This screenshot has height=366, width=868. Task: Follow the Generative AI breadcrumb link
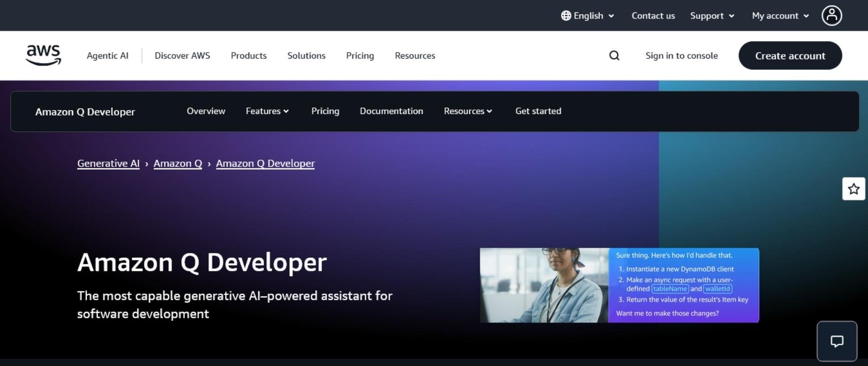pyautogui.click(x=108, y=163)
